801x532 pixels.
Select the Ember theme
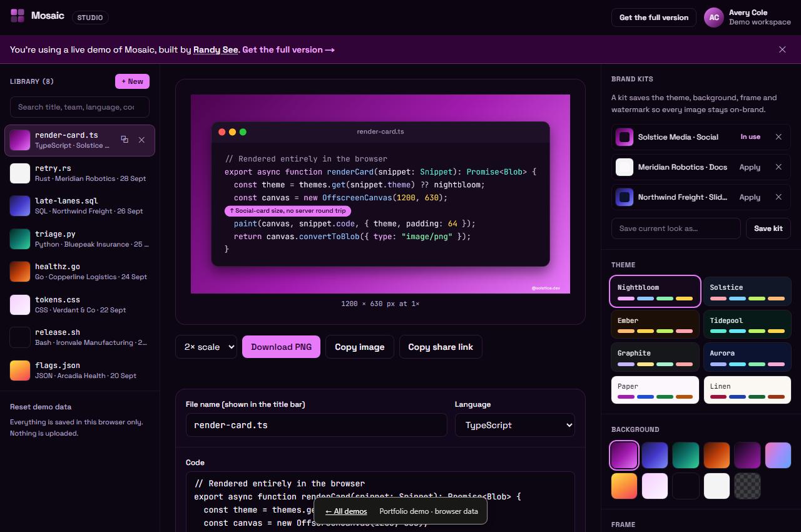coord(655,324)
